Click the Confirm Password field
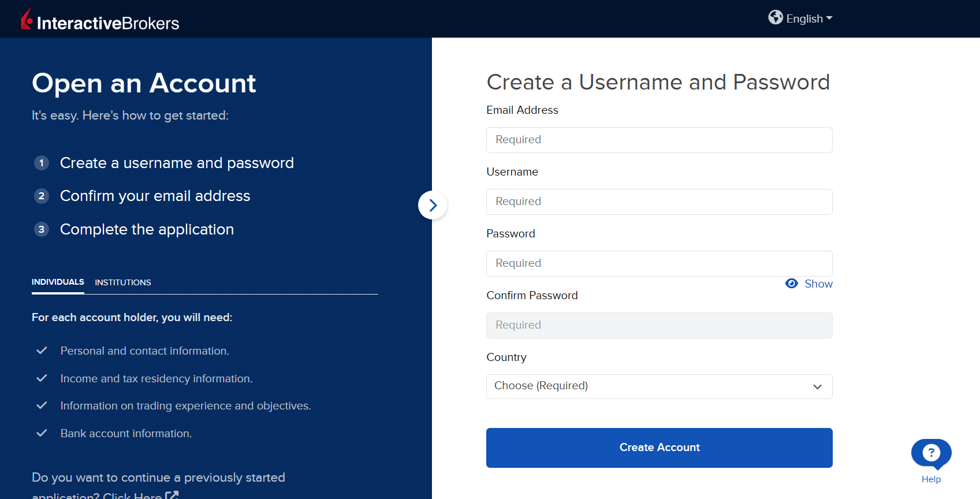The width and height of the screenshot is (980, 499). click(659, 325)
